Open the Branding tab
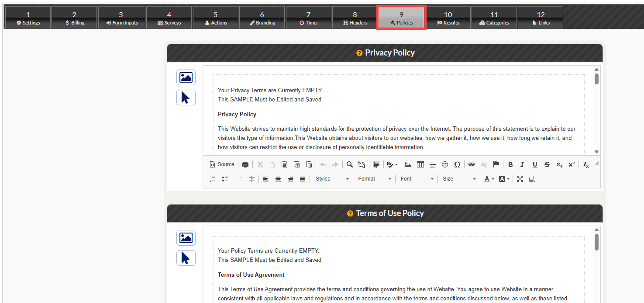 coord(262,18)
